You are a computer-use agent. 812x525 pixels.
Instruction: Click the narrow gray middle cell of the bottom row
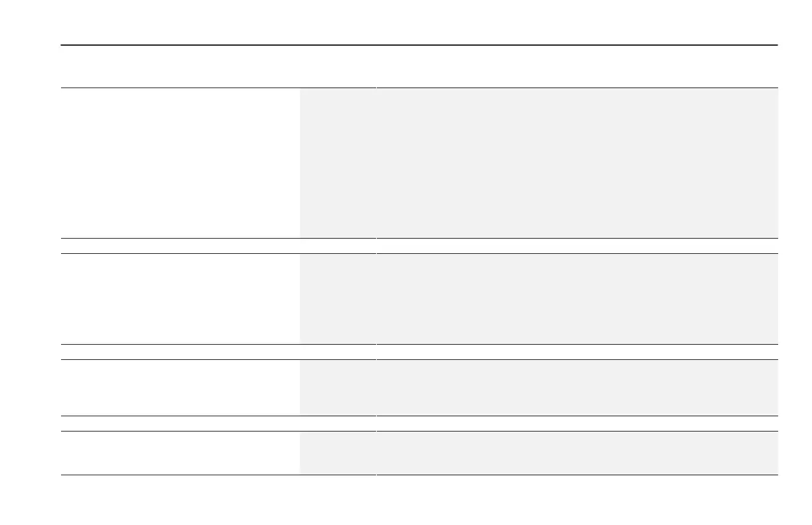337,453
